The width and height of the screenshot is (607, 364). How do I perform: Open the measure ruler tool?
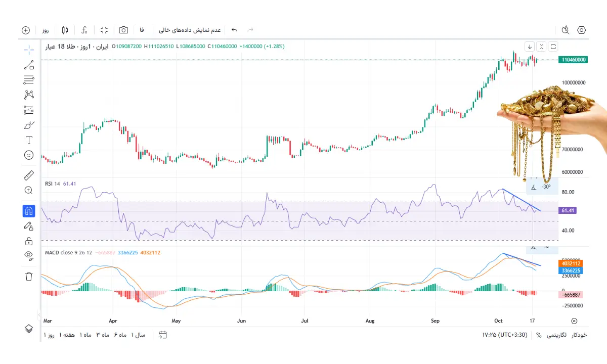29,175
